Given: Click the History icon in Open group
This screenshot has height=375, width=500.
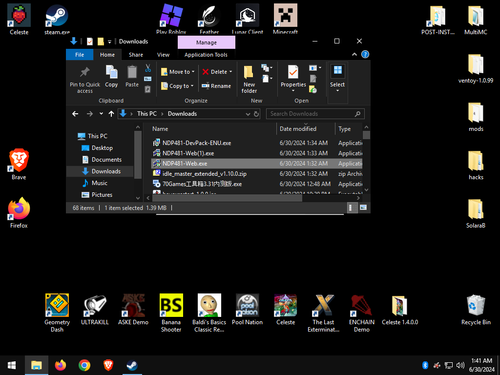Looking at the screenshot, I should pos(313,89).
